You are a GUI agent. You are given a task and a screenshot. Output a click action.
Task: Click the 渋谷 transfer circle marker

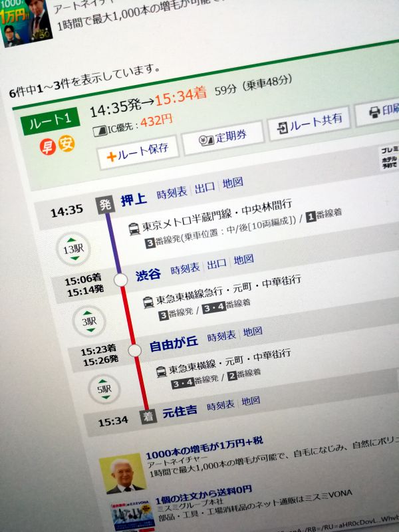[x=121, y=280]
